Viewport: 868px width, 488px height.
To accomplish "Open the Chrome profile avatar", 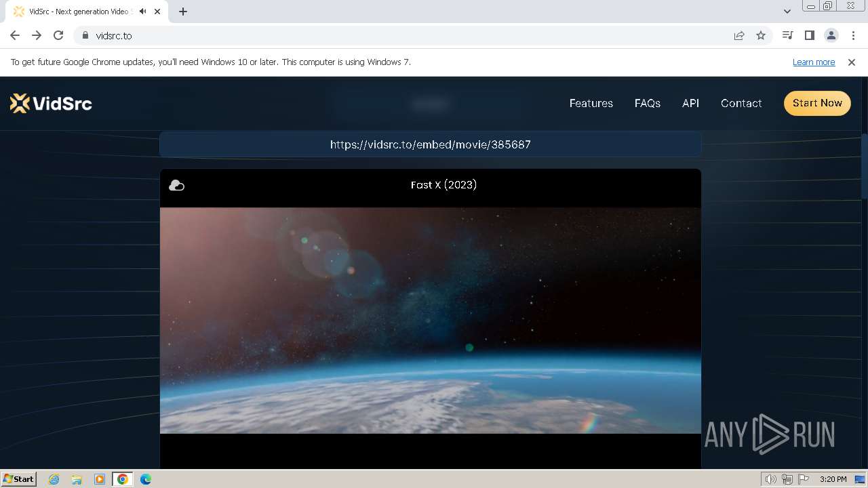I will tap(831, 35).
